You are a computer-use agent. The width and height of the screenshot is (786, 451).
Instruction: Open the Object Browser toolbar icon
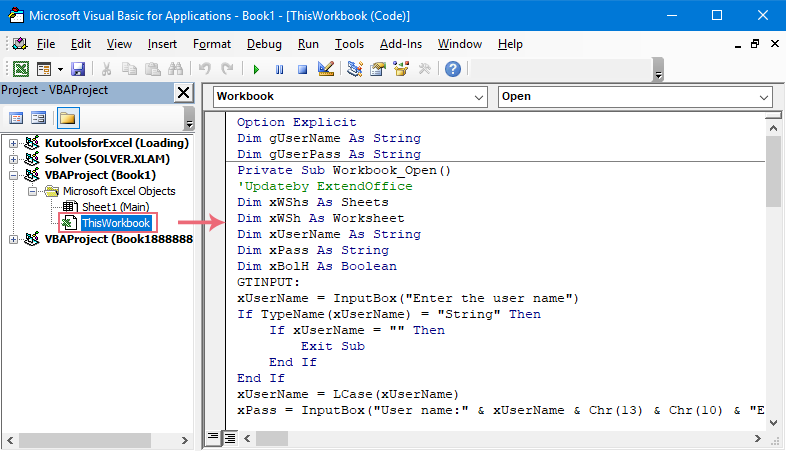point(401,69)
